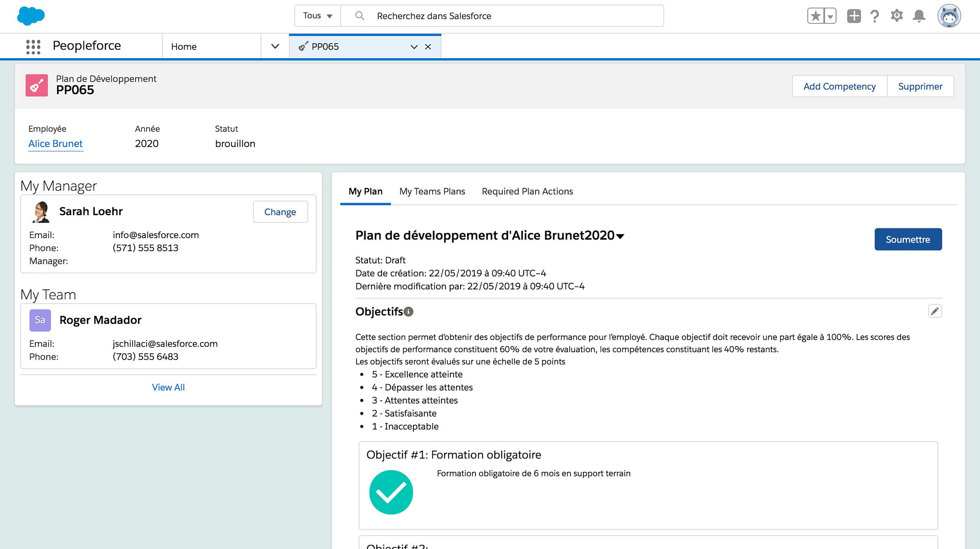This screenshot has width=980, height=549.
Task: Switch to the My Teams Plans tab
Action: pos(432,191)
